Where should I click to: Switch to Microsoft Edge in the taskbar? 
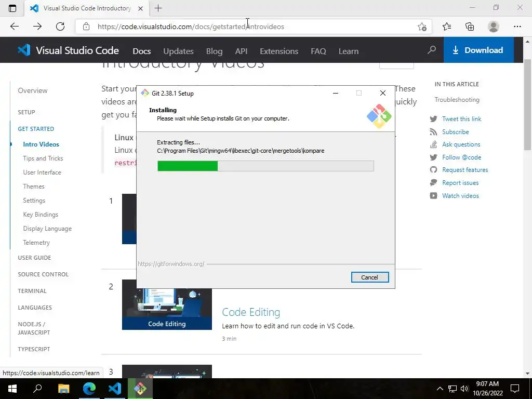tap(89, 389)
